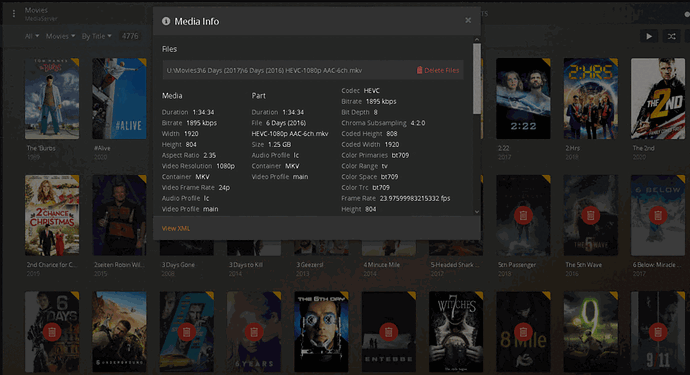This screenshot has height=375, width=690.
Task: Click the file path text field
Action: [x=312, y=70]
